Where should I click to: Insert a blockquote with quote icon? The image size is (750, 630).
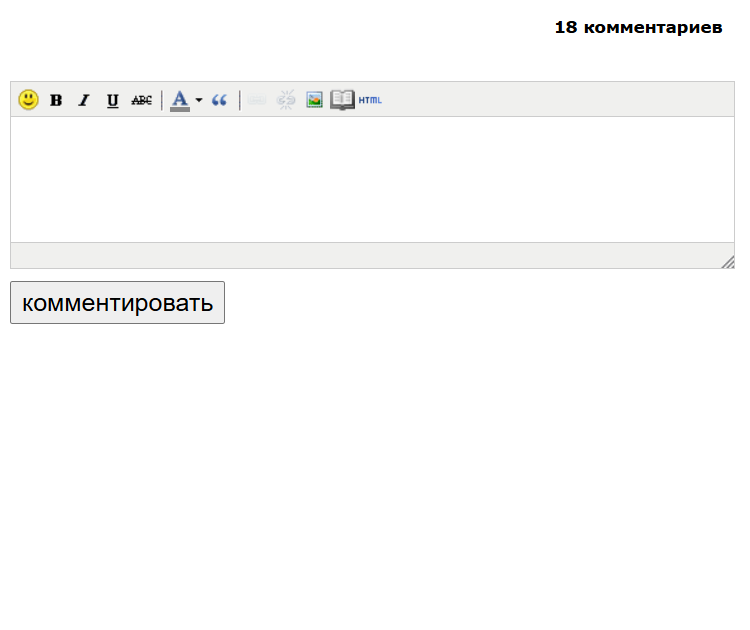[x=219, y=100]
